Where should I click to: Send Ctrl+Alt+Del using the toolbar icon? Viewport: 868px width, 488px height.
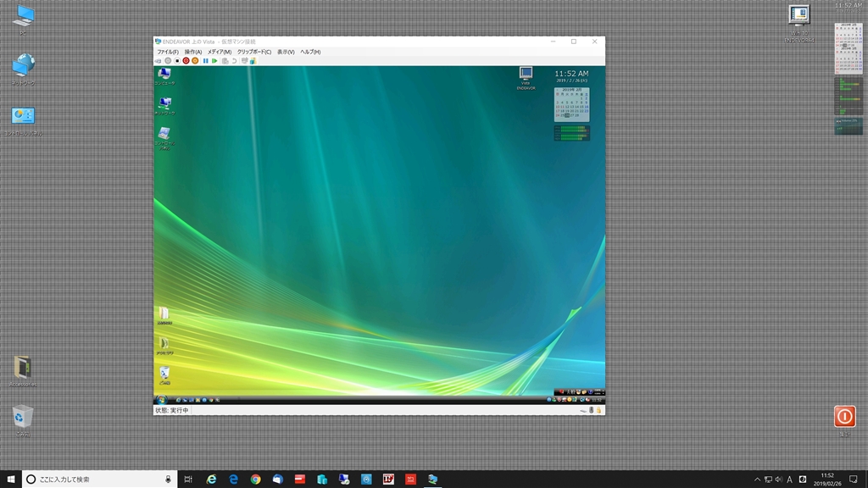pos(159,61)
